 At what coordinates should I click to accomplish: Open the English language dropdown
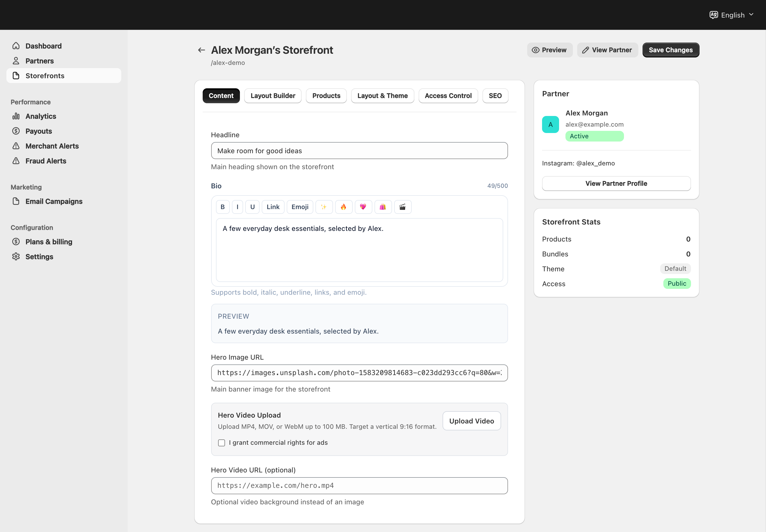(x=732, y=15)
